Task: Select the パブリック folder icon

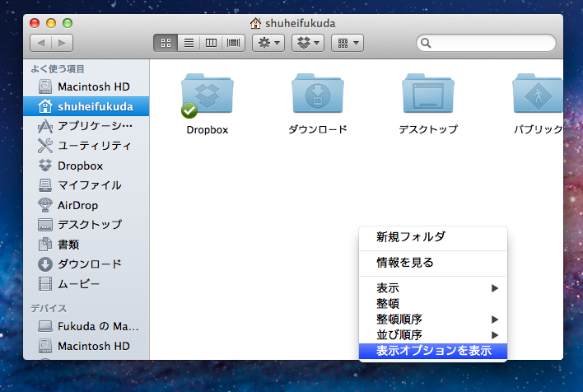Action: [x=537, y=93]
